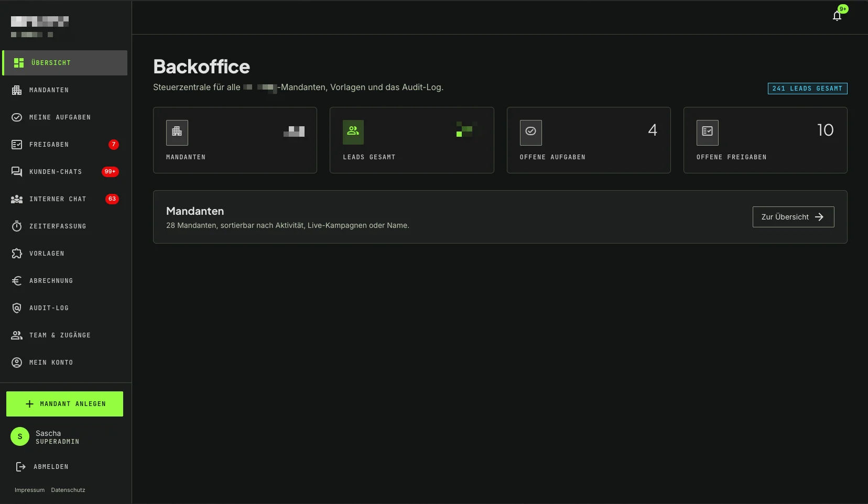
Task: Click the Abmelden label
Action: [51, 467]
